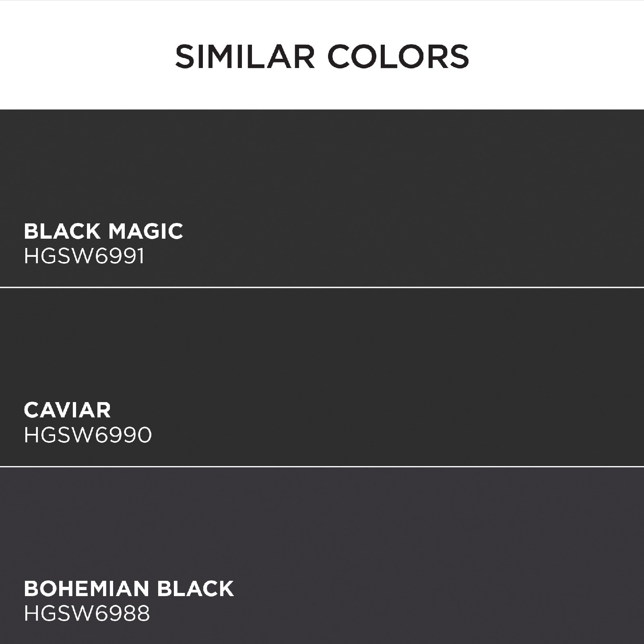
Task: Click the word MAGIC in Black Magic
Action: [146, 231]
